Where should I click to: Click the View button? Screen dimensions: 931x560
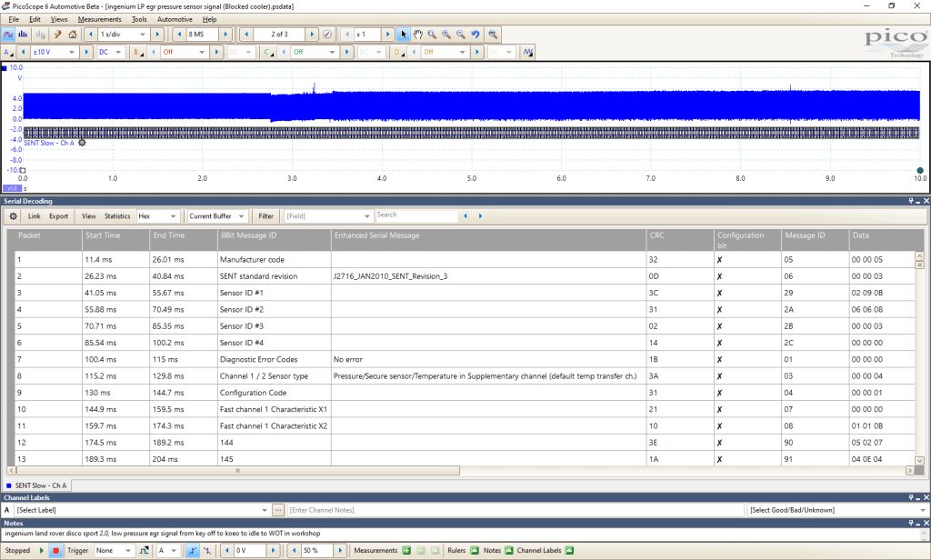click(88, 216)
